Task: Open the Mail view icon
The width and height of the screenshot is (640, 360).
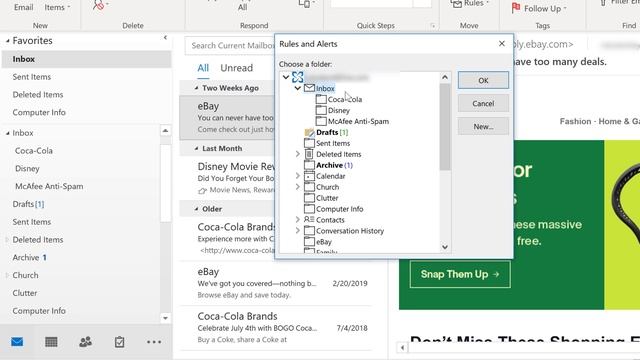Action: (x=17, y=342)
